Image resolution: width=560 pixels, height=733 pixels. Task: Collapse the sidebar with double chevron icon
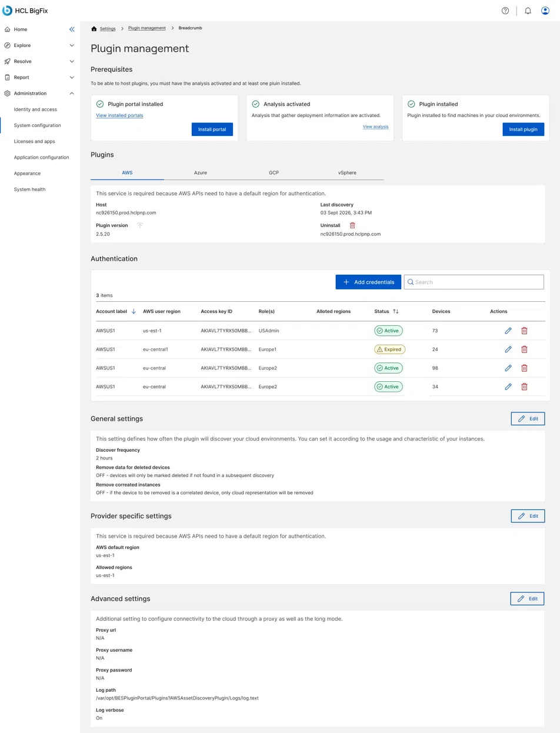(72, 29)
